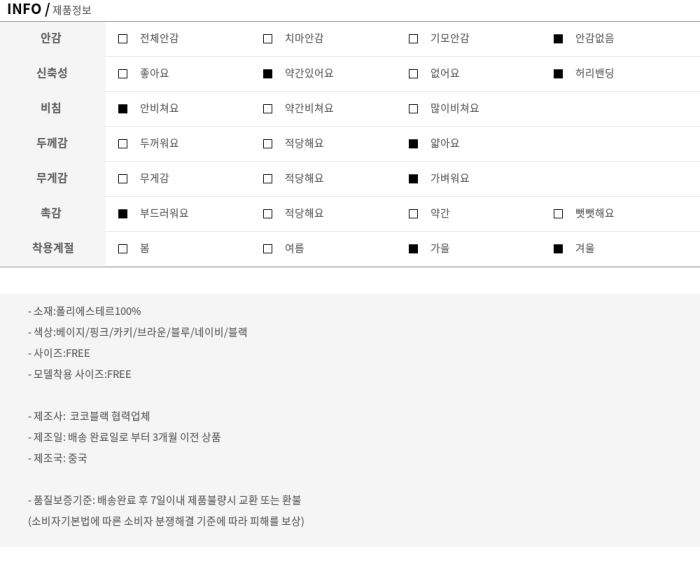The height and width of the screenshot is (574, 700).
Task: Check the 뻣뻣해요 checkbox
Action: click(558, 214)
